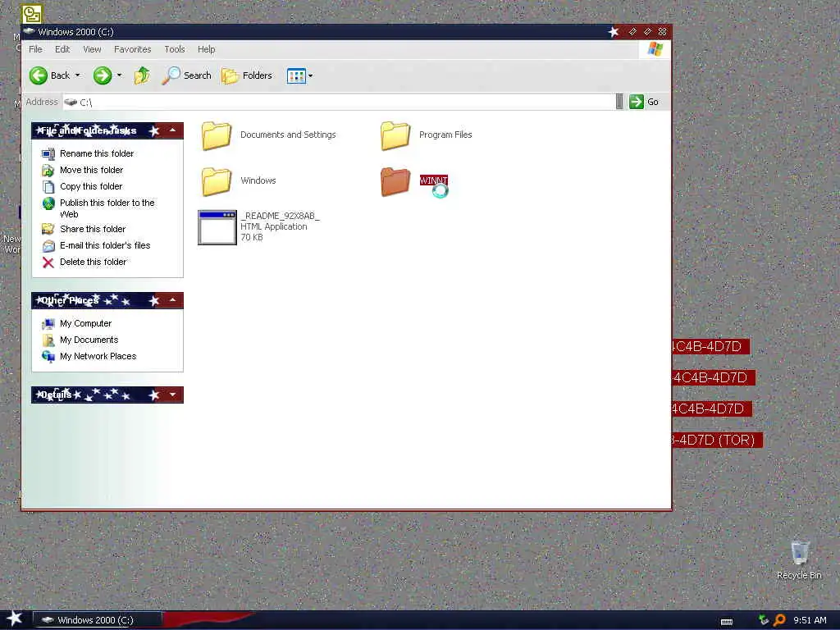Click the Program Files folder name
The image size is (840, 630).
pos(445,135)
